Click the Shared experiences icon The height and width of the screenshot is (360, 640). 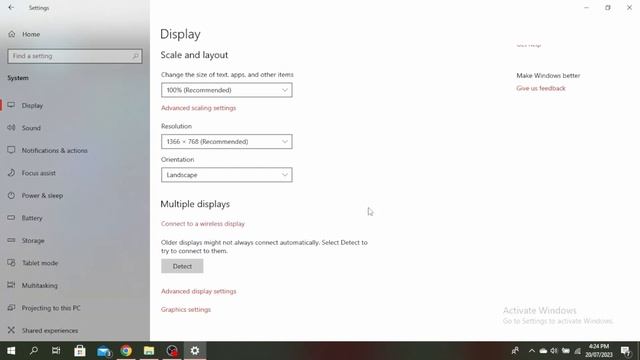11,330
